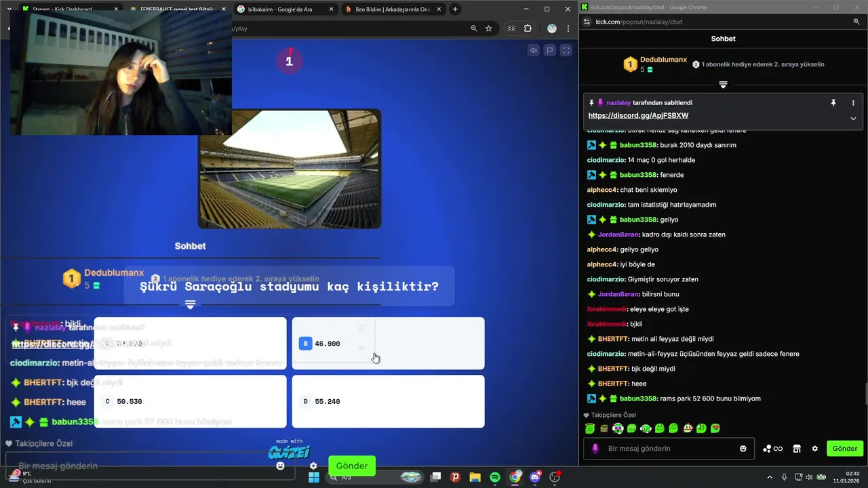Open the Windows Start menu
Image resolution: width=868 pixels, height=488 pixels.
314,477
